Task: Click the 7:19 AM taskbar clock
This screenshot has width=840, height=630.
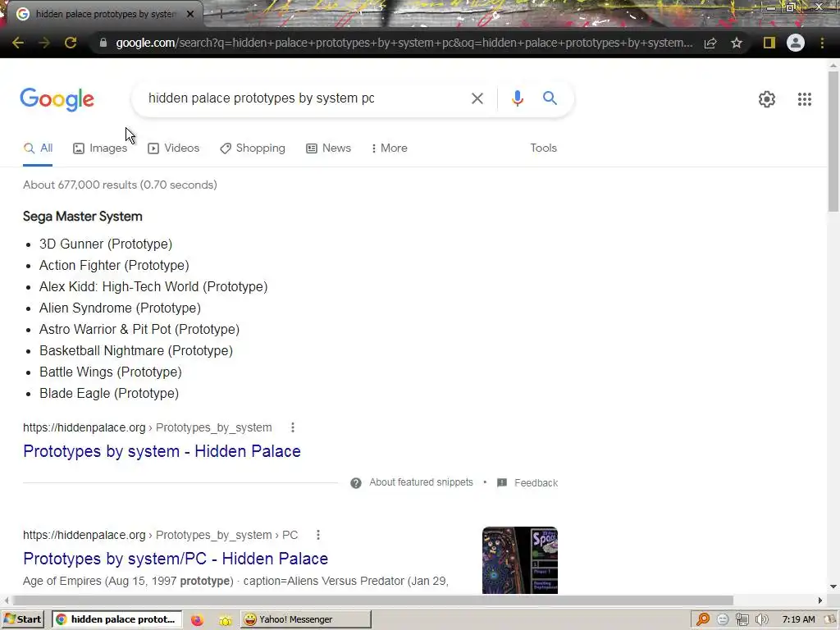Action: (798, 619)
